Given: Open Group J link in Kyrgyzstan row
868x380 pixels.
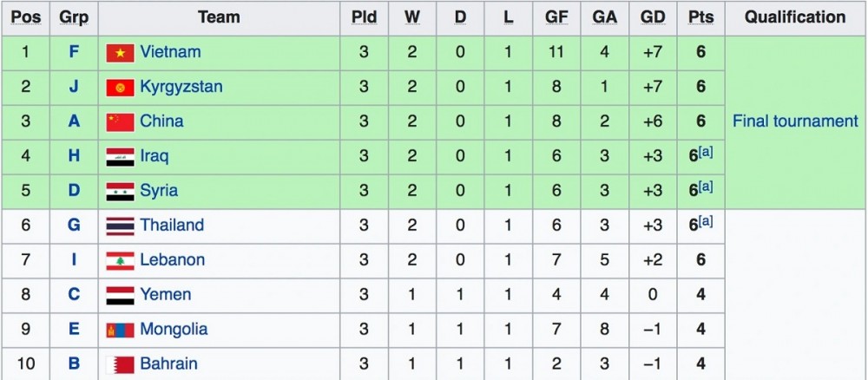Looking at the screenshot, I should coord(74,87).
